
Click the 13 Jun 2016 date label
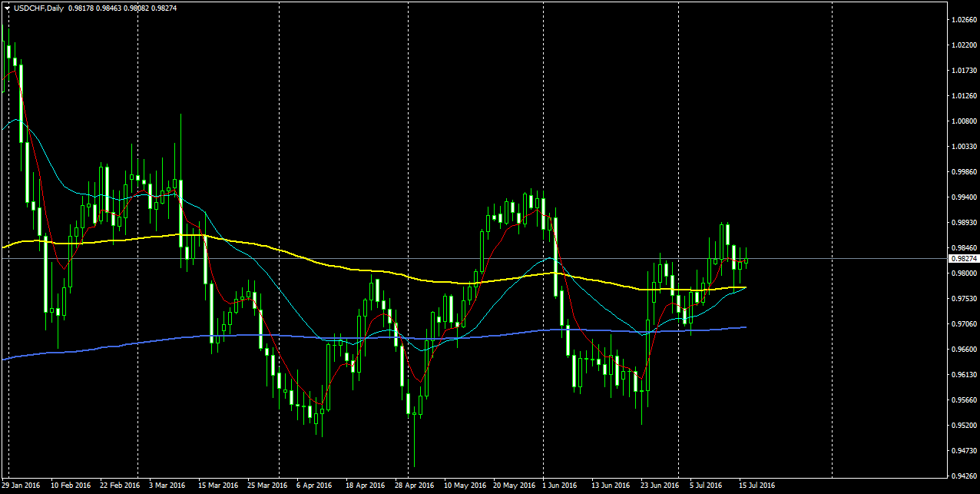pyautogui.click(x=611, y=486)
